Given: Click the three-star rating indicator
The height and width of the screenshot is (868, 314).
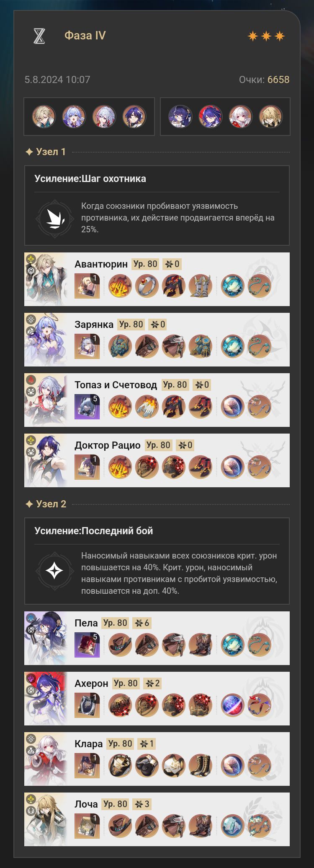Looking at the screenshot, I should [266, 36].
